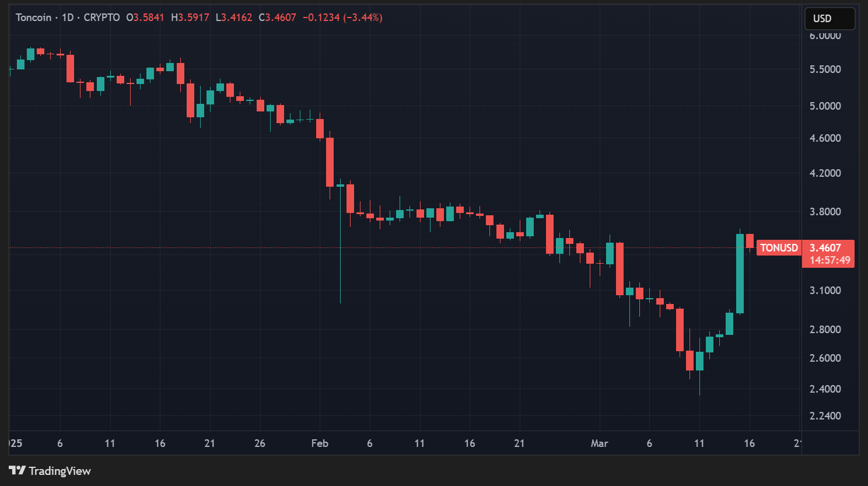Click the TradingView wordmark text
Image resolution: width=868 pixels, height=486 pixels.
click(x=60, y=471)
